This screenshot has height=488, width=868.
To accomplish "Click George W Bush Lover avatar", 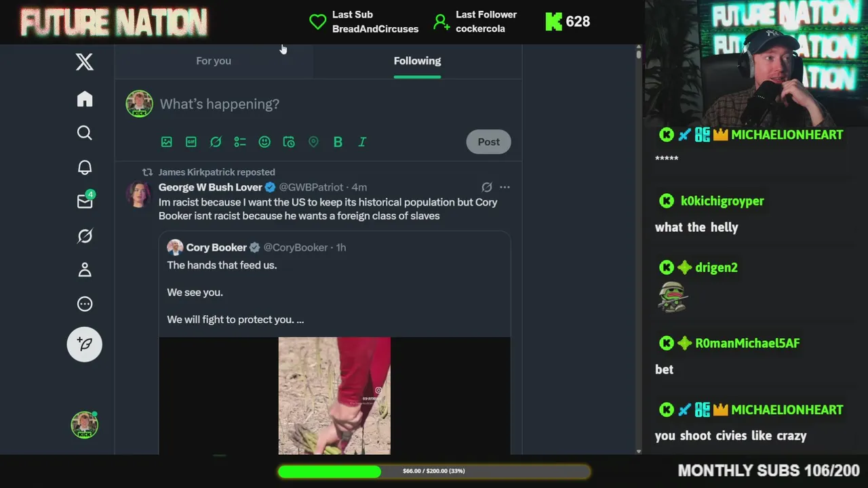I will [x=139, y=194].
